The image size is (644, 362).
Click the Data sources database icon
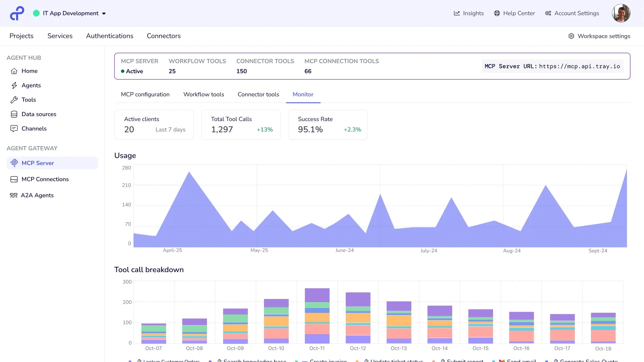(x=14, y=114)
